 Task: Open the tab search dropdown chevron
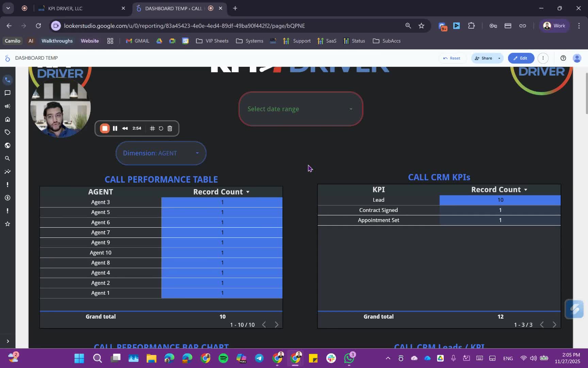[8, 8]
